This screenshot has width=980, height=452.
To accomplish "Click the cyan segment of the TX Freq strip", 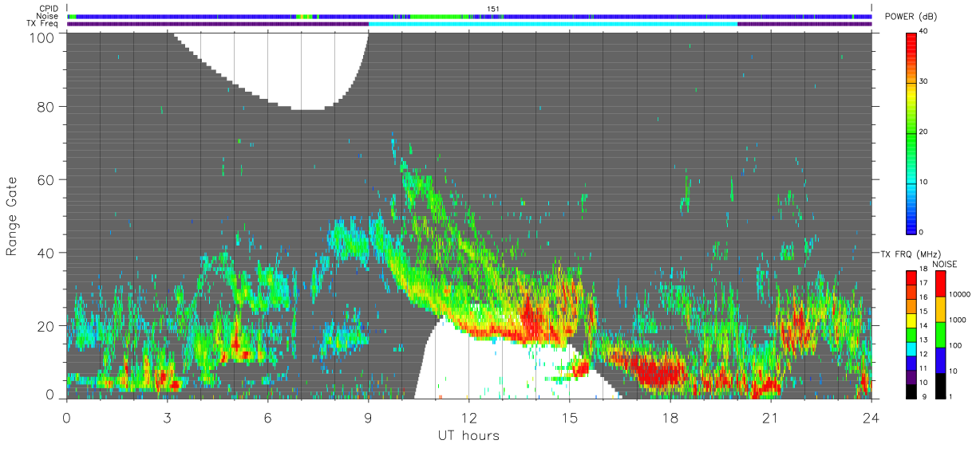I will pyautogui.click(x=553, y=24).
